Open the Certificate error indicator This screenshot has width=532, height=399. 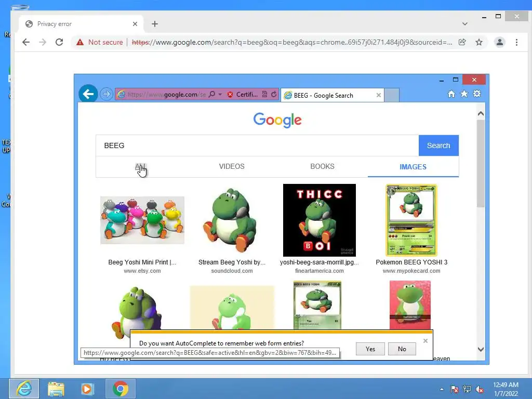(243, 95)
